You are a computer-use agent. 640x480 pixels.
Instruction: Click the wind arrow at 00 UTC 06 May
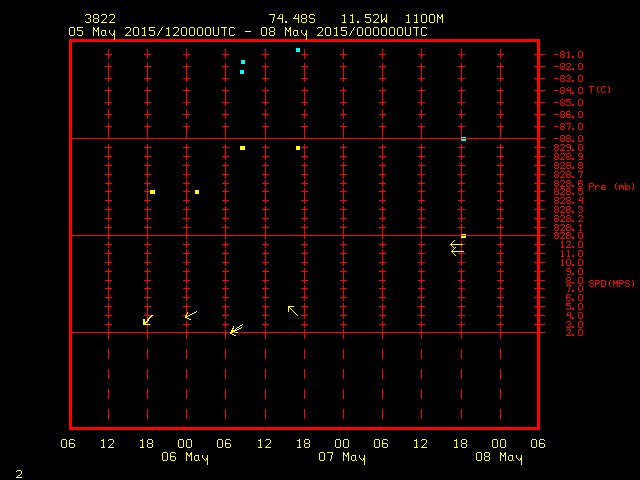(x=190, y=316)
